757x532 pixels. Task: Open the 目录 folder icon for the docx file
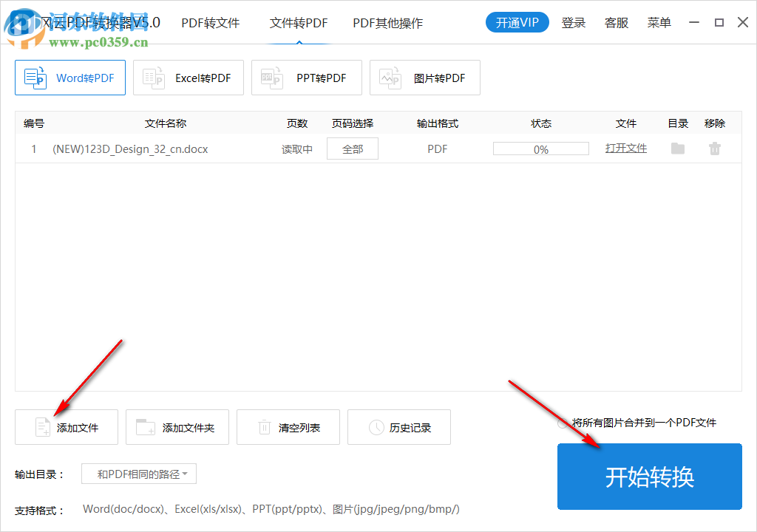[x=676, y=148]
